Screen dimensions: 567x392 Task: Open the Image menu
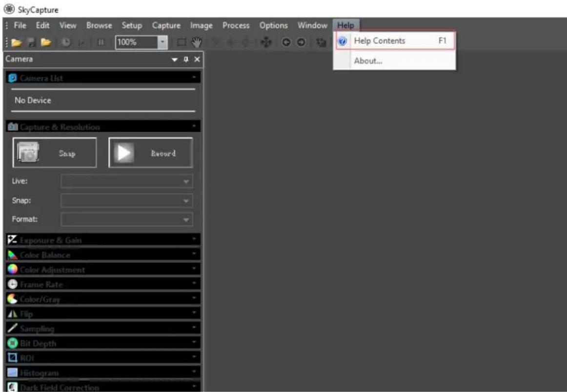point(202,26)
